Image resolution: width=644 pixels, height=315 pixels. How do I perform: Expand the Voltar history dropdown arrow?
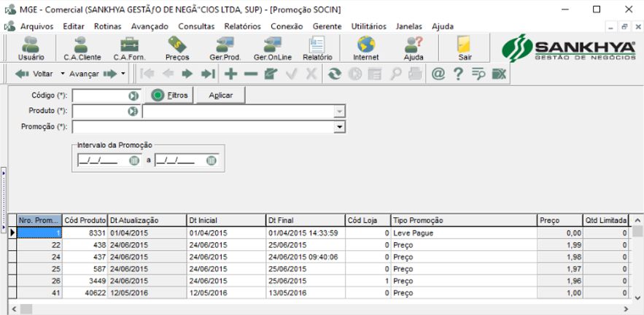pos(63,74)
